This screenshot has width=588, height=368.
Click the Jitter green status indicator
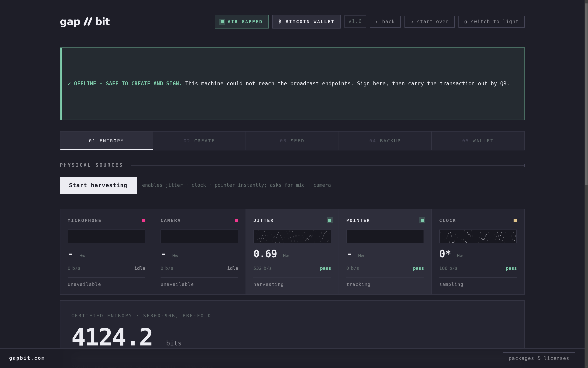[329, 220]
